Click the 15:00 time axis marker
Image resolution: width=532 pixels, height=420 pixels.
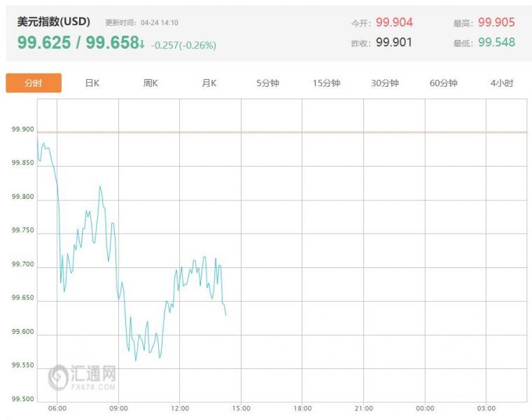tap(241, 409)
